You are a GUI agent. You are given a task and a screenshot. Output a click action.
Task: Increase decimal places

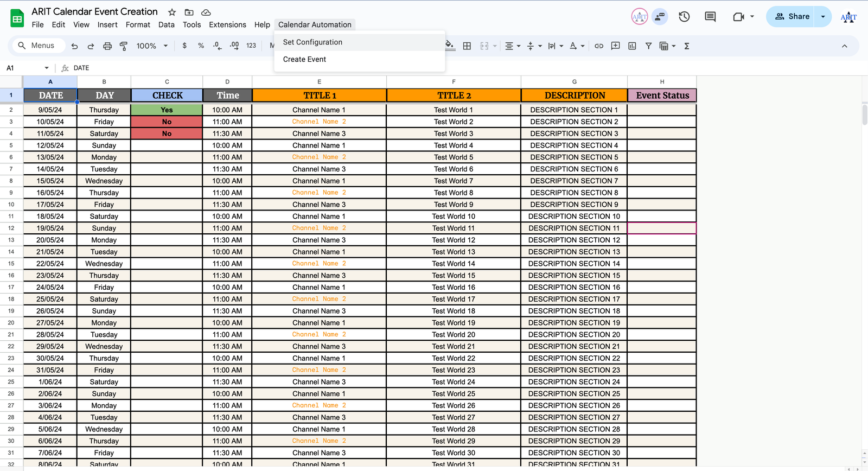234,46
